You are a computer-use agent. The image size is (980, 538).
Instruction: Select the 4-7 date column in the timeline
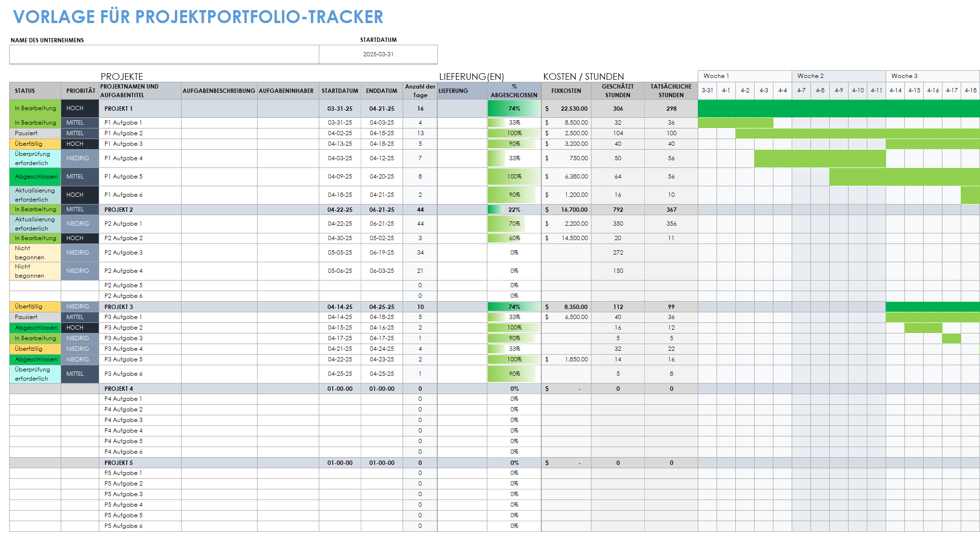(x=801, y=90)
